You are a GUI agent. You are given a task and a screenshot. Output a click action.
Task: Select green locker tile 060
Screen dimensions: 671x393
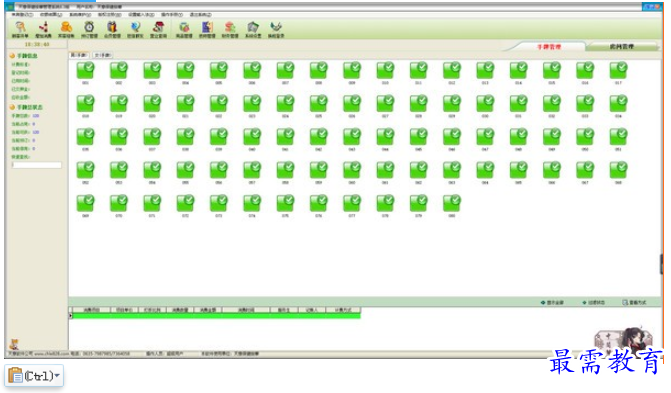352,170
